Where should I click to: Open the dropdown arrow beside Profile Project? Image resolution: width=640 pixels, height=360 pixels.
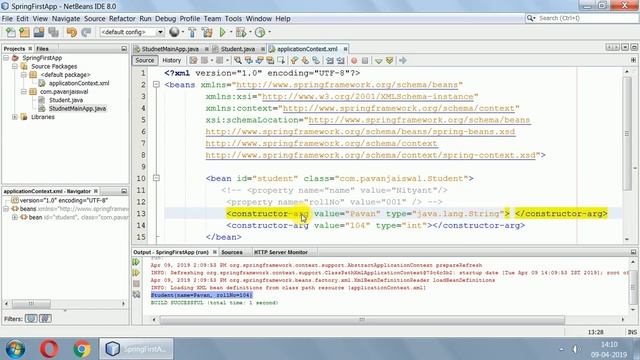pyautogui.click(x=269, y=32)
